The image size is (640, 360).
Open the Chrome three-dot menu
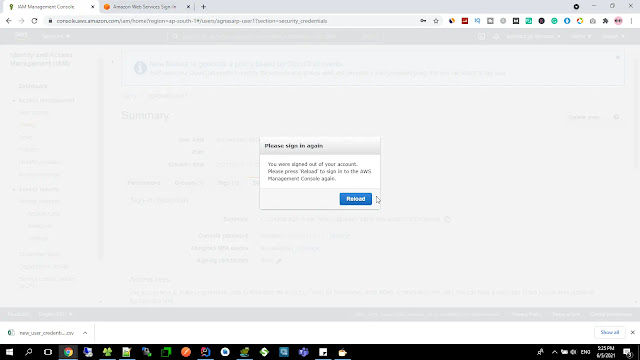click(631, 21)
